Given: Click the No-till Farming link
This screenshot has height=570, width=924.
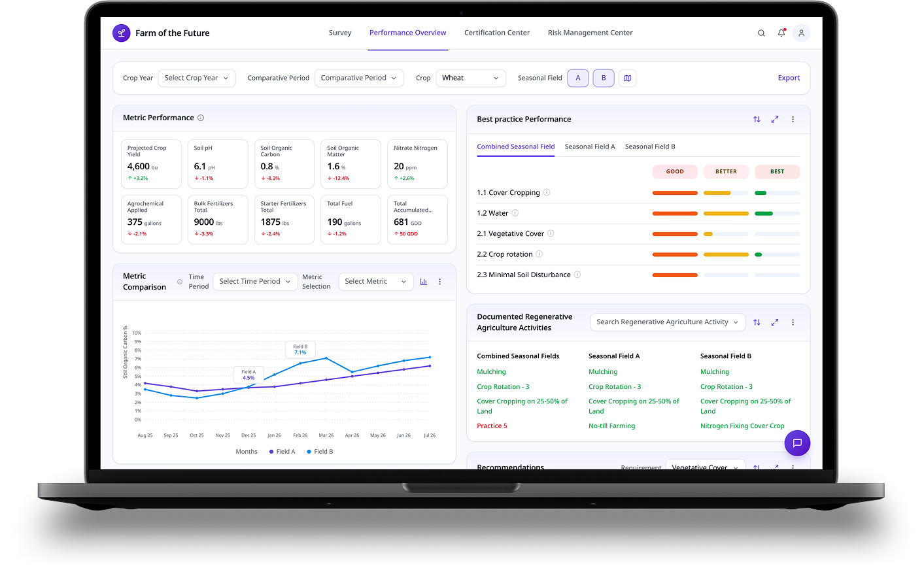Looking at the screenshot, I should click(x=612, y=426).
